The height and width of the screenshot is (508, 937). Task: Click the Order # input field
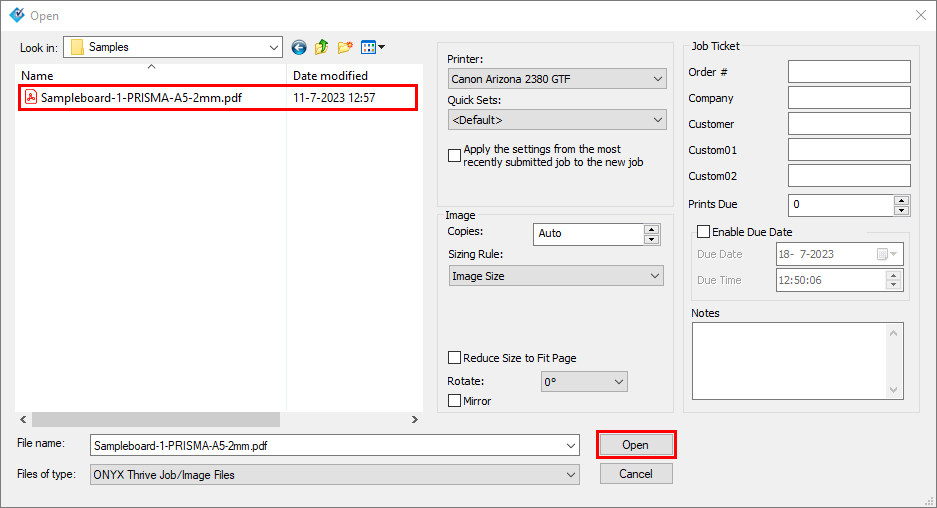(849, 72)
